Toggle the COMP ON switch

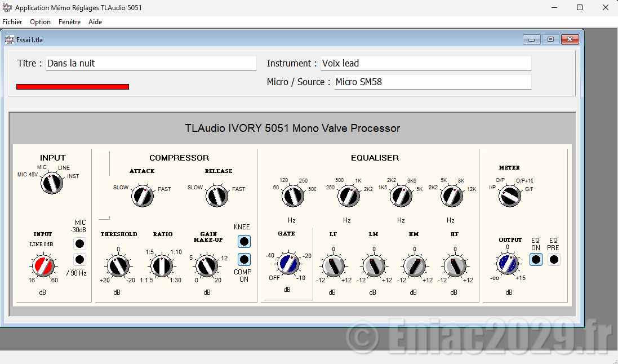point(244,259)
